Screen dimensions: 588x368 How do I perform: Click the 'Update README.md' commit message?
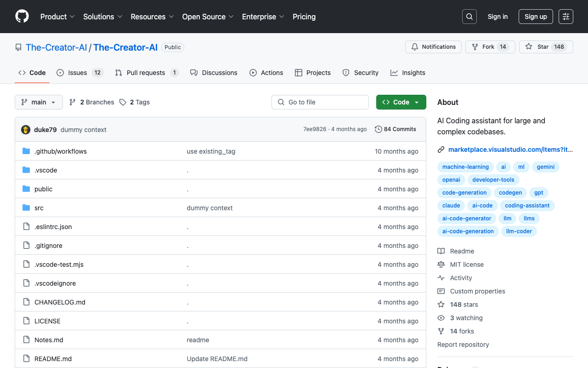tap(217, 359)
